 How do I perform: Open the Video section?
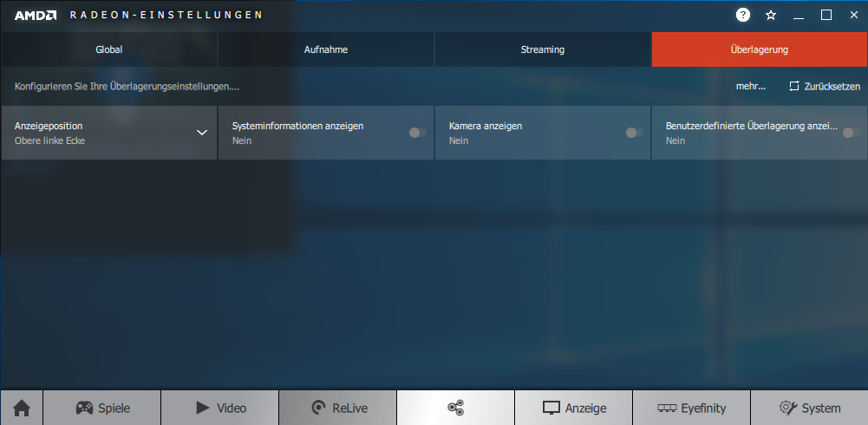tap(220, 409)
